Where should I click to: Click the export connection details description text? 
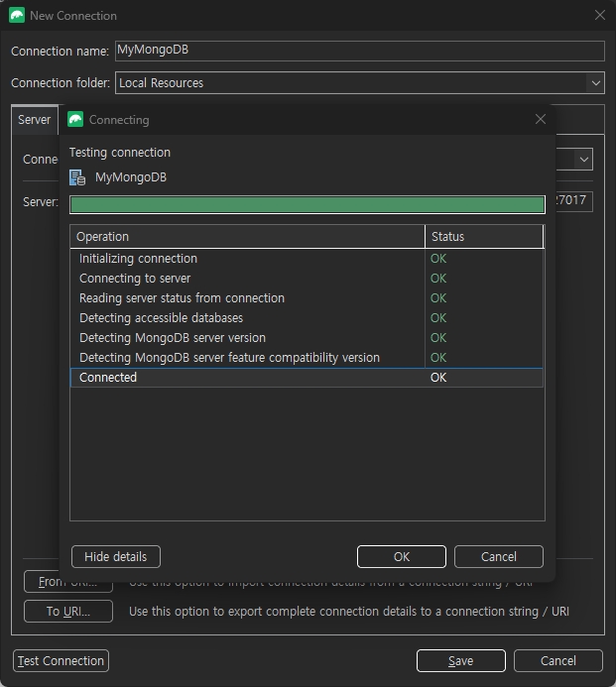[x=349, y=612]
